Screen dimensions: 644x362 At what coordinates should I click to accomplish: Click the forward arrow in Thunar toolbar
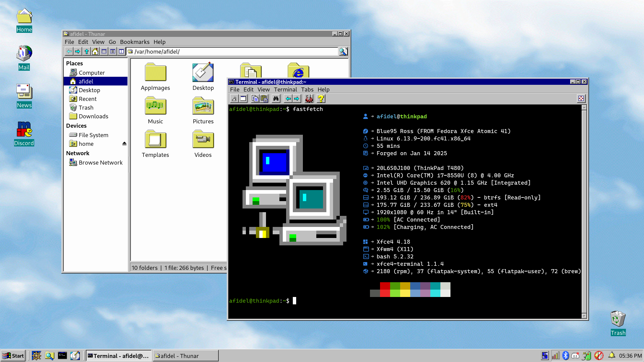pyautogui.click(x=78, y=51)
